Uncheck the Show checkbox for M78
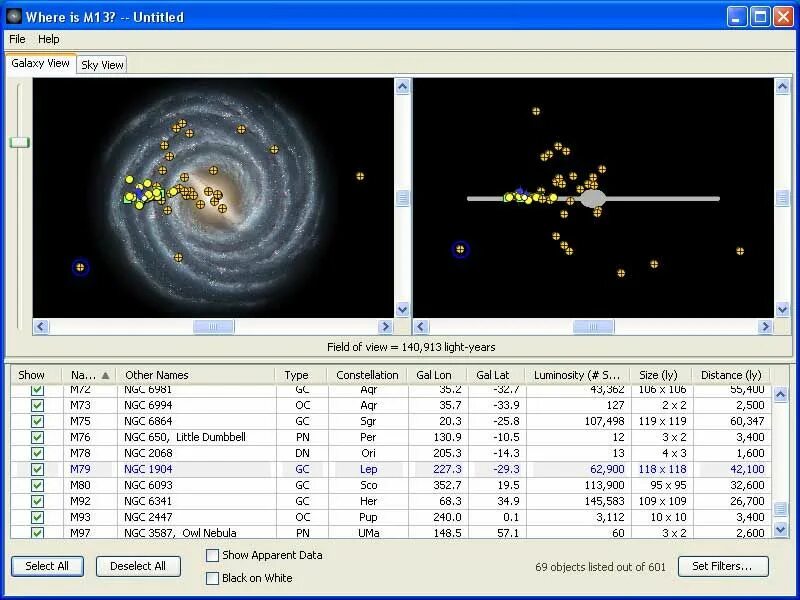This screenshot has height=600, width=800. [x=37, y=453]
